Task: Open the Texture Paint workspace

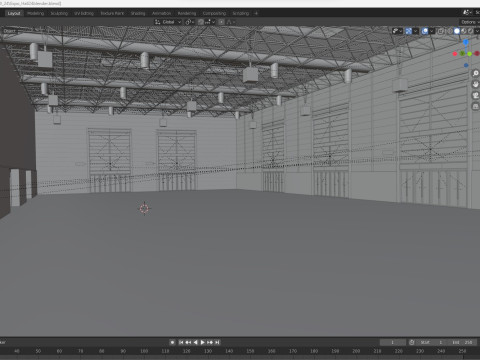Action: pos(112,13)
